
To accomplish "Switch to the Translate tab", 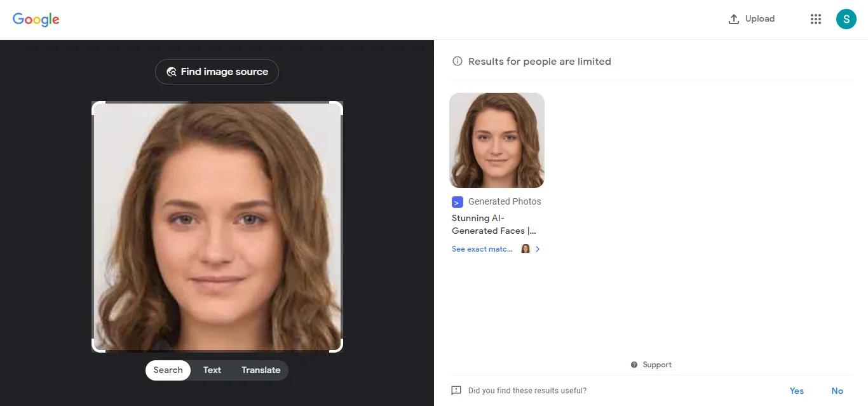I will point(261,370).
